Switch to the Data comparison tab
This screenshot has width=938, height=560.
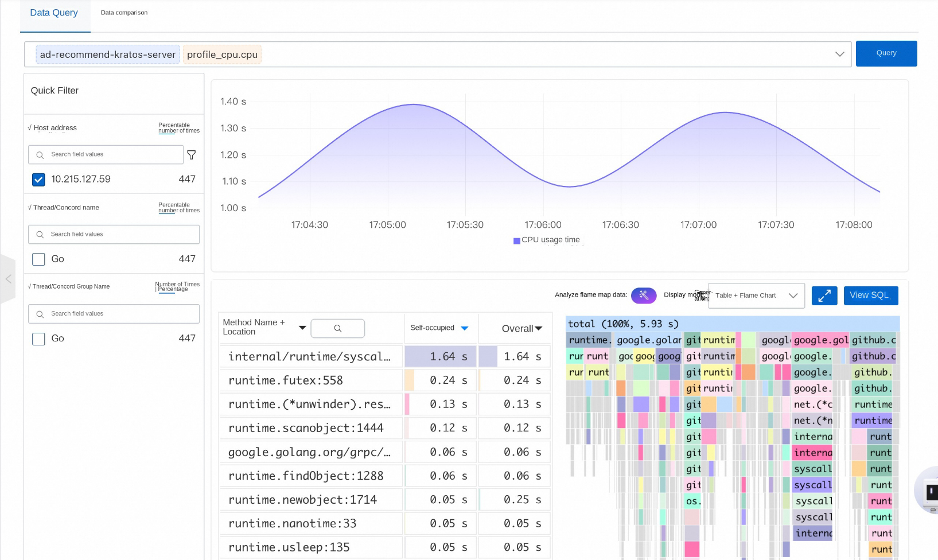point(124,13)
